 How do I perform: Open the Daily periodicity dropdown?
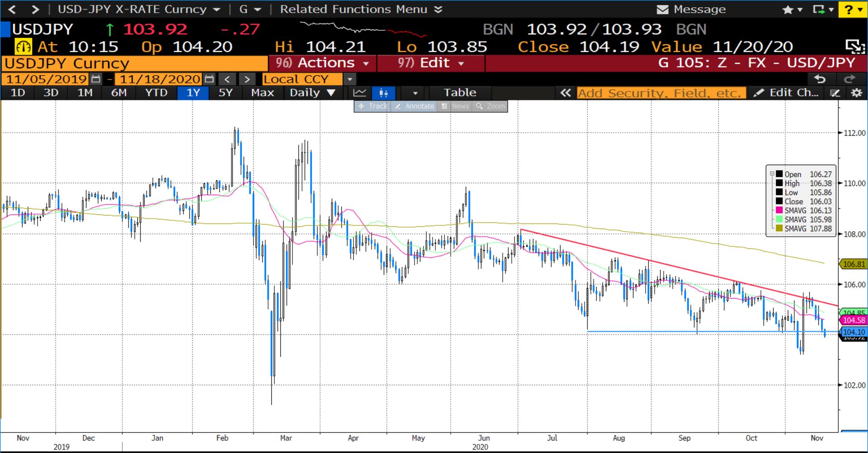click(312, 93)
